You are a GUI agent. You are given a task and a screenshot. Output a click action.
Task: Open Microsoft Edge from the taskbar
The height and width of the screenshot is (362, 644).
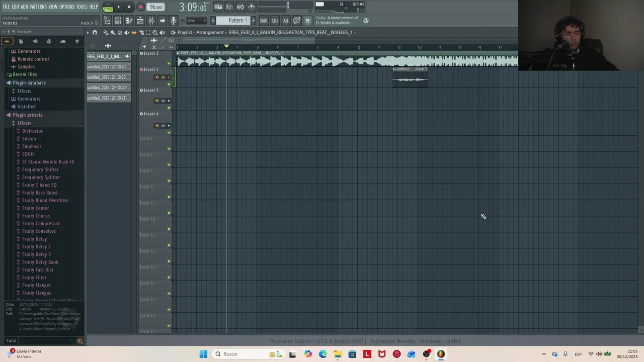tap(323, 354)
